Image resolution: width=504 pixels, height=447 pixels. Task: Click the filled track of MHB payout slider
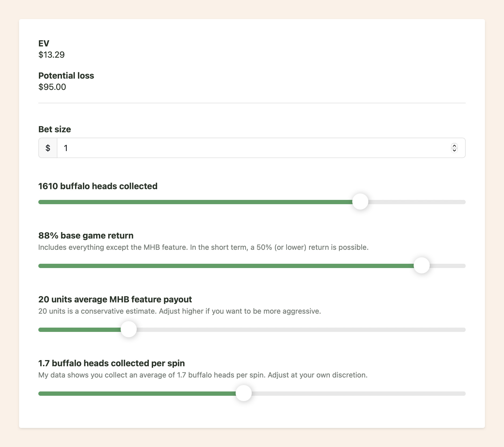tap(80, 330)
